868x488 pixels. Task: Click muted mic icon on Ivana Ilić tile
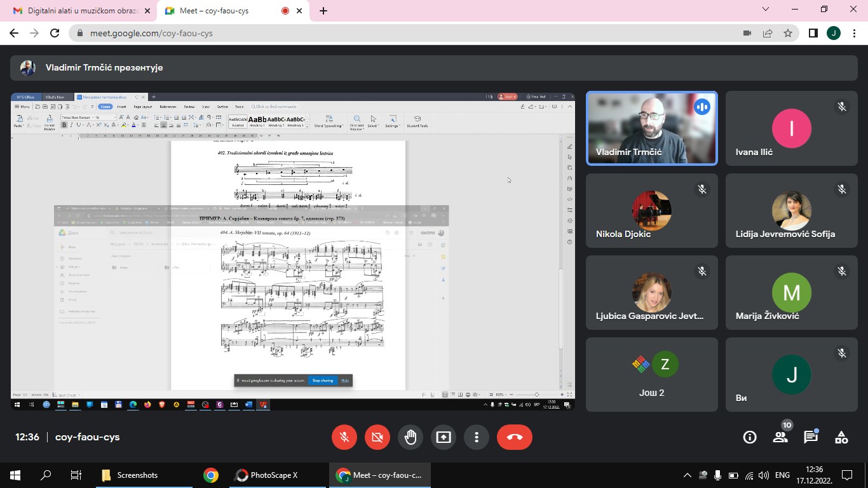(842, 107)
